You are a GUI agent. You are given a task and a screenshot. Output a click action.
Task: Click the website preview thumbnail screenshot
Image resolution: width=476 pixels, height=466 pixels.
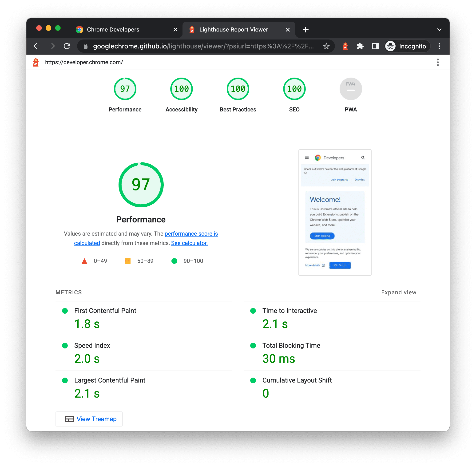pyautogui.click(x=335, y=211)
